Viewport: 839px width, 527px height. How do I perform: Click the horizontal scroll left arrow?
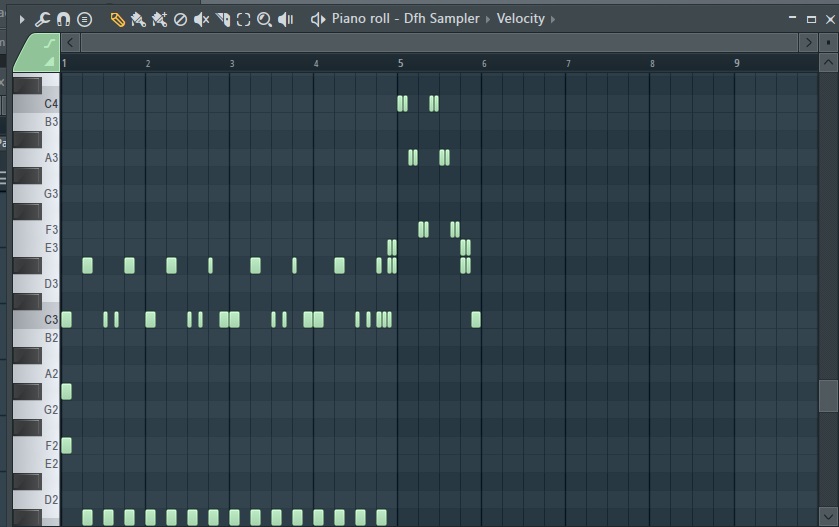click(70, 42)
